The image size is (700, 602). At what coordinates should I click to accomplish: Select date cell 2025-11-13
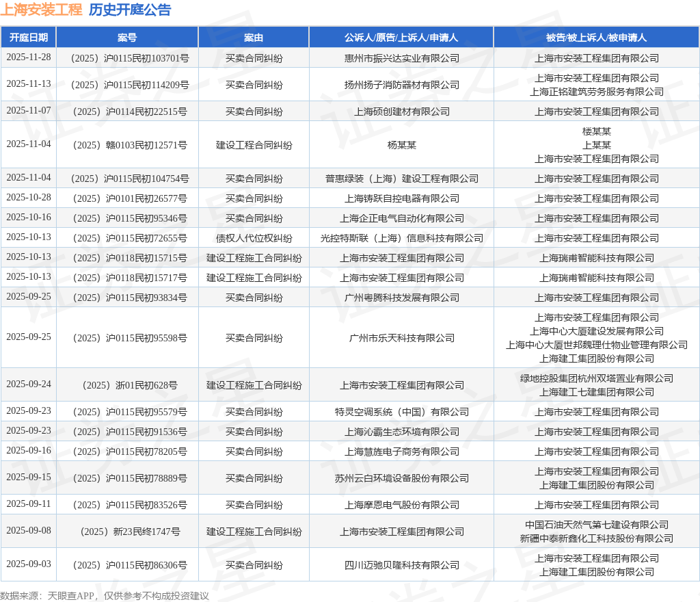[29, 84]
